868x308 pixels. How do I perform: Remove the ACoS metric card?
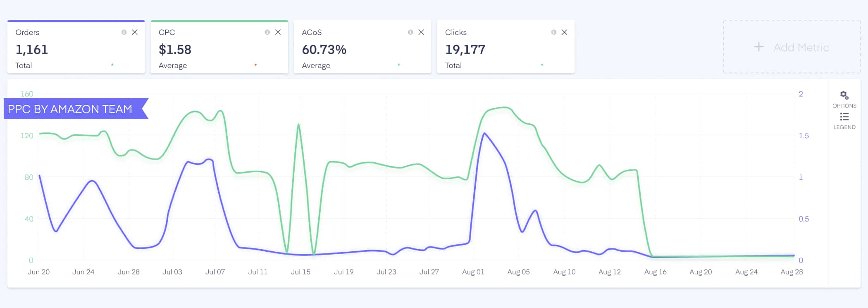[421, 32]
